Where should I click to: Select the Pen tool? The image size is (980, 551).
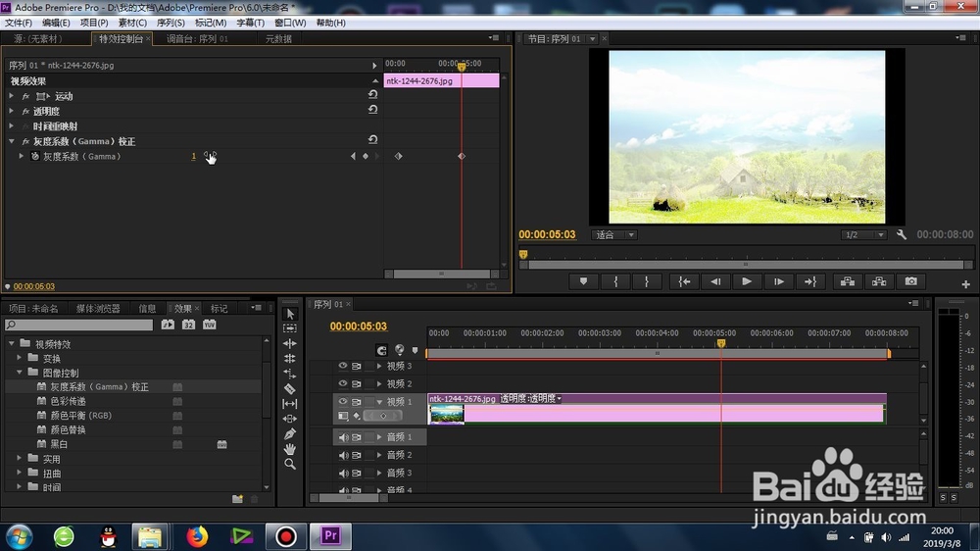pyautogui.click(x=290, y=434)
